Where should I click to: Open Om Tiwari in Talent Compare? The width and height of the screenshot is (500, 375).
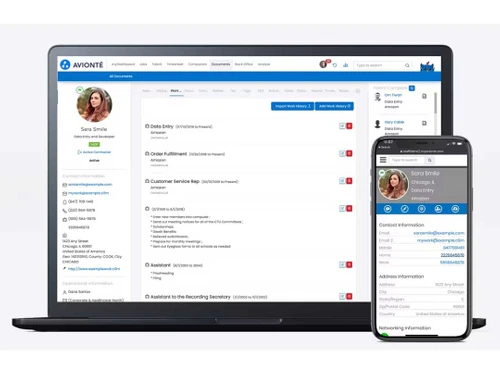pyautogui.click(x=393, y=95)
